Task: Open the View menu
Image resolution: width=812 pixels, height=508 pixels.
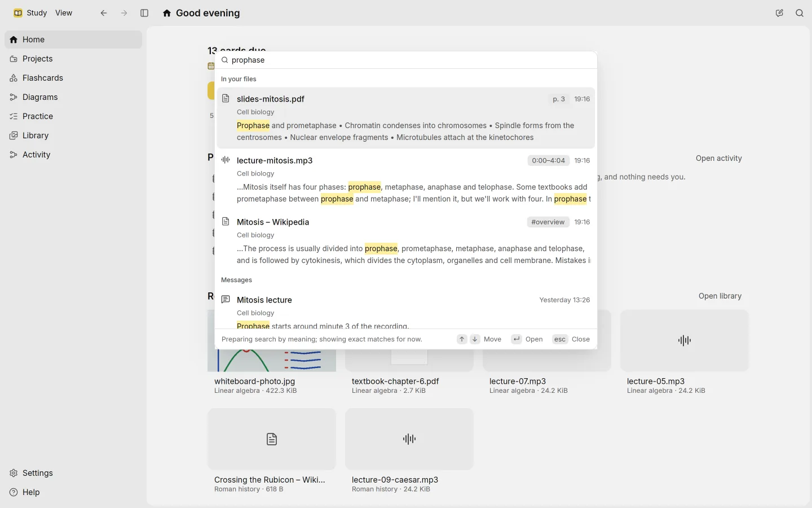Action: click(64, 13)
